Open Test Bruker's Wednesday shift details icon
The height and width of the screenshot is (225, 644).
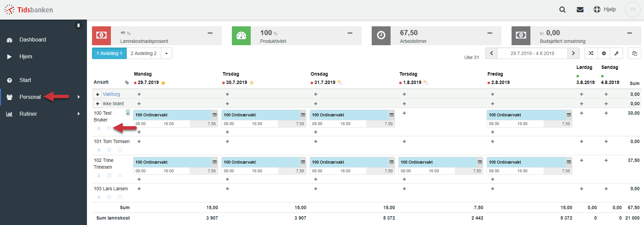click(x=392, y=115)
